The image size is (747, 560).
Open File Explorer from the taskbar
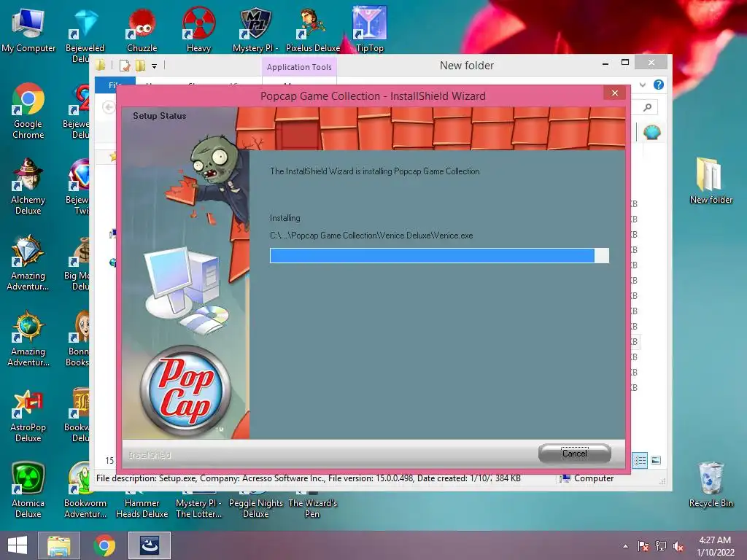point(59,545)
